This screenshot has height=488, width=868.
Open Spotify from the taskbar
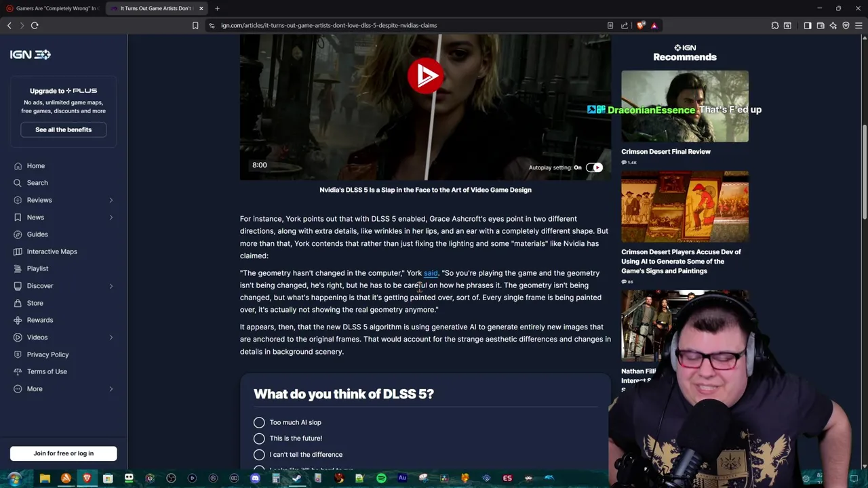pyautogui.click(x=381, y=479)
